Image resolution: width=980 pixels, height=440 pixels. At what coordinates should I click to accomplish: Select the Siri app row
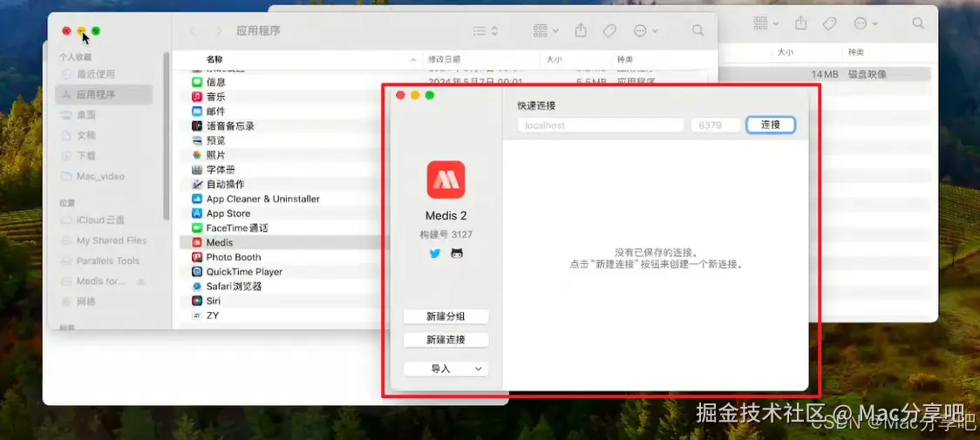pyautogui.click(x=280, y=301)
